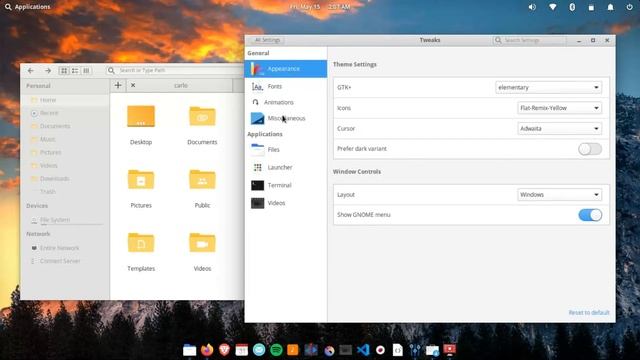Go forward in the Files window

click(48, 71)
